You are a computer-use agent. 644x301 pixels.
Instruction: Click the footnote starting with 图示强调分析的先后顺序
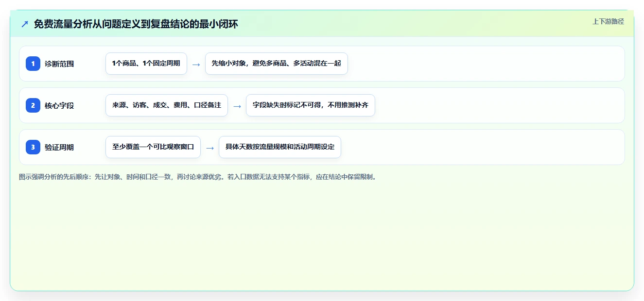click(198, 177)
